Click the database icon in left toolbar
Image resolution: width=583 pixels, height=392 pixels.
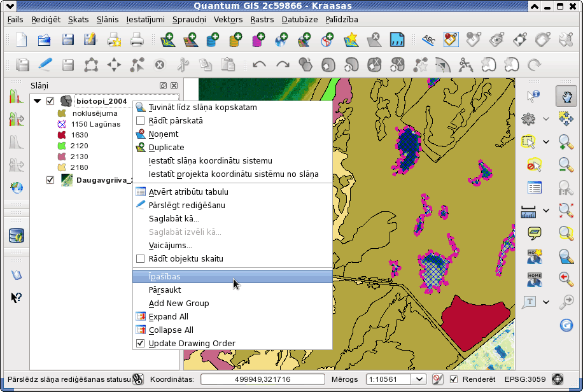point(17,236)
